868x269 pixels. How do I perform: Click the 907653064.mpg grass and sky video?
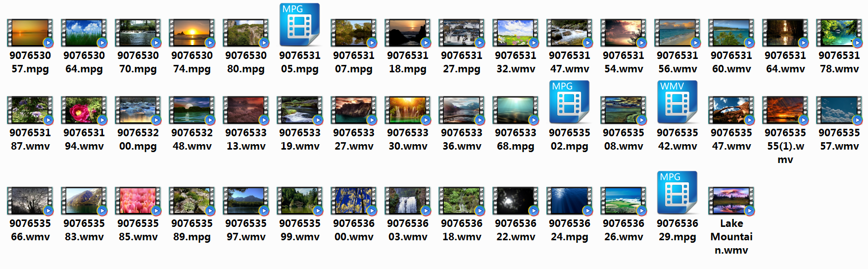(84, 33)
